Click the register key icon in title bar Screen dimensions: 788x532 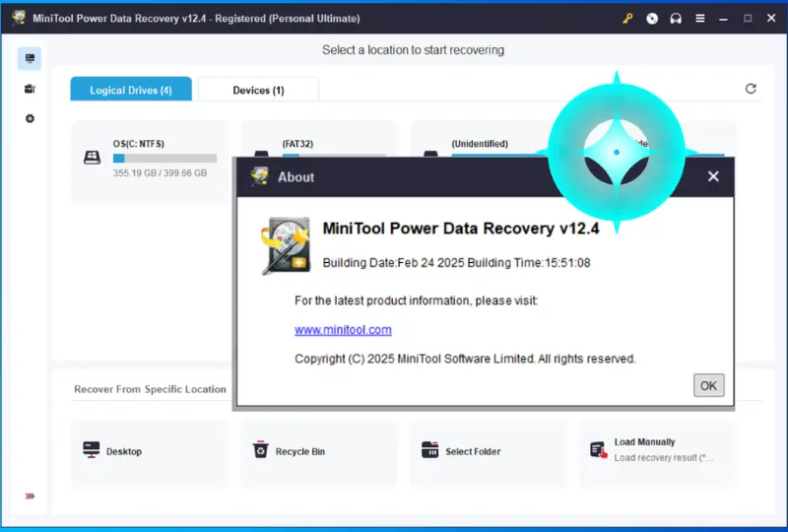click(627, 19)
